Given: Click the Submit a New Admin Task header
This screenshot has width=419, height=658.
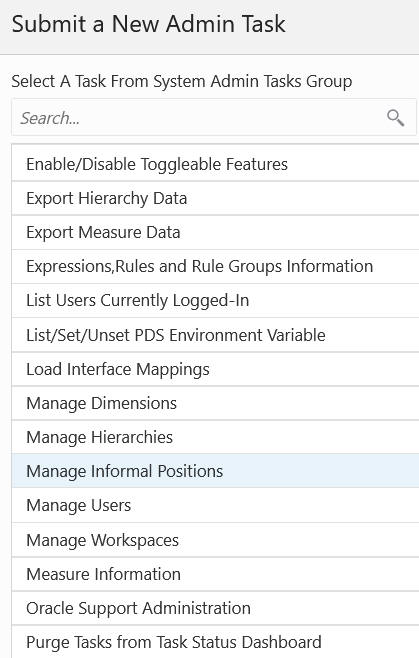Looking at the screenshot, I should pyautogui.click(x=149, y=24).
